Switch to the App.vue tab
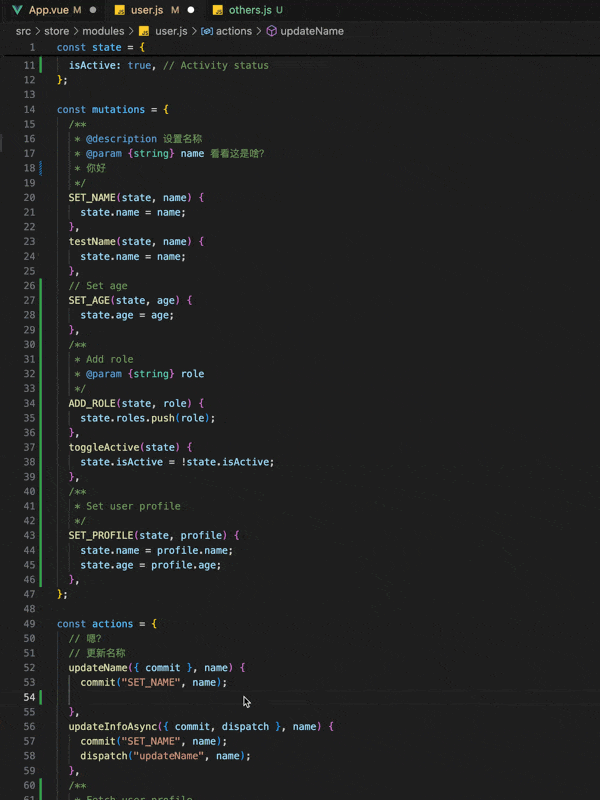Screen dimensions: 600x800 (54, 10)
